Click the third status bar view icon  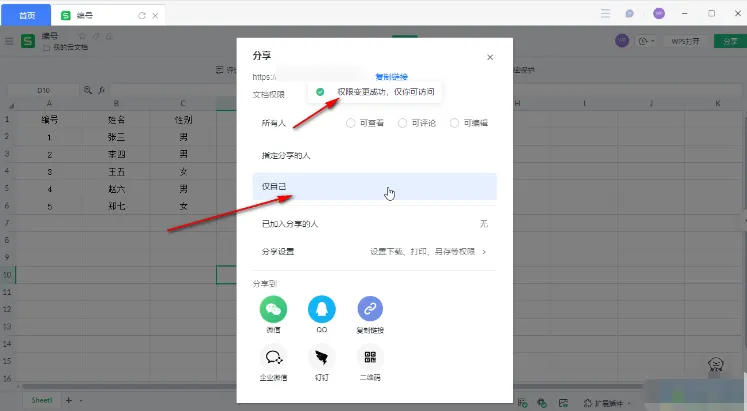(563, 403)
